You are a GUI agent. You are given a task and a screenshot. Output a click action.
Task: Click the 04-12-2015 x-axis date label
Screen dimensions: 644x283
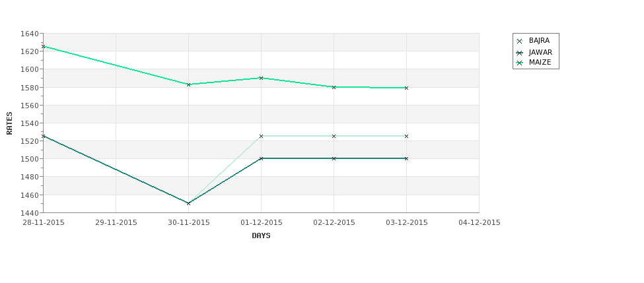pyautogui.click(x=480, y=223)
